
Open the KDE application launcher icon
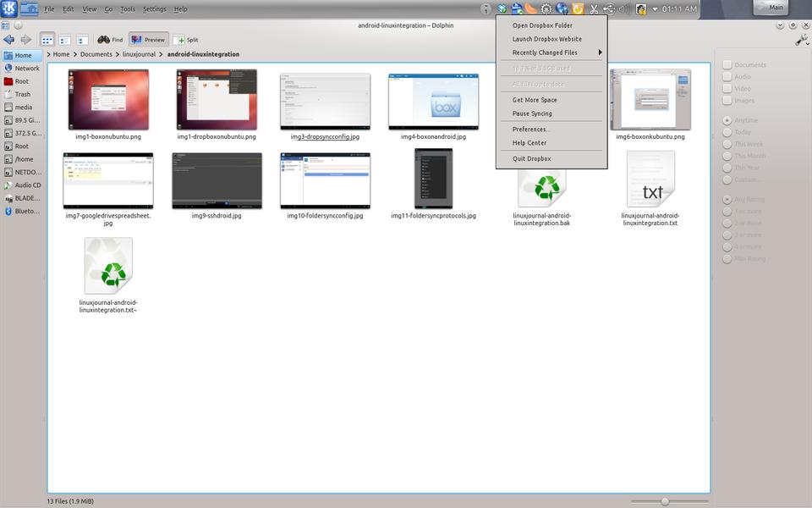(x=9, y=9)
